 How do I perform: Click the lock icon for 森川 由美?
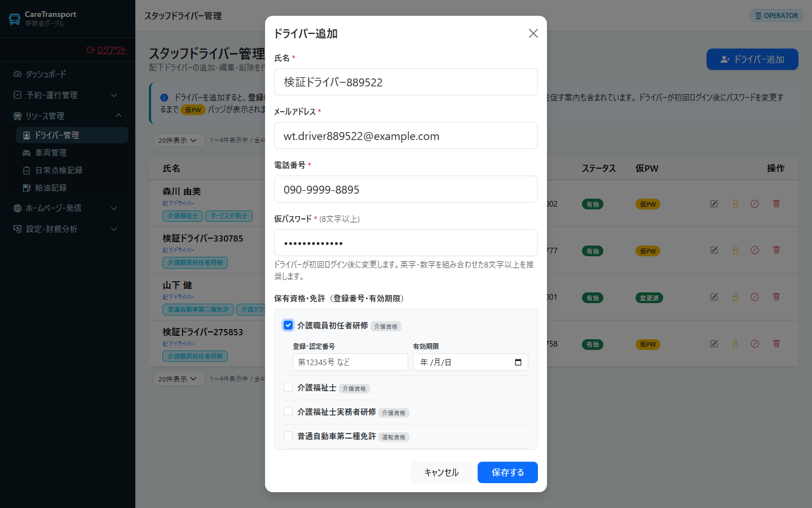(x=735, y=204)
